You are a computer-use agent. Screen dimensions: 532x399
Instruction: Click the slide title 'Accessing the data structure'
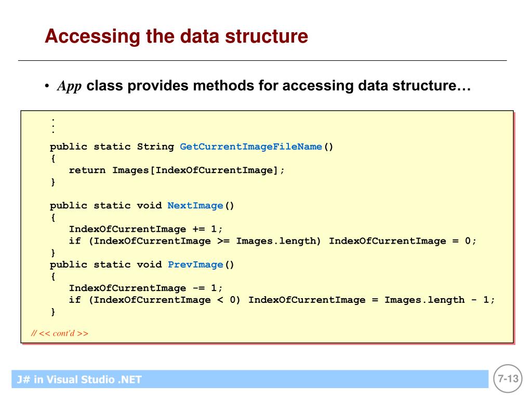(x=177, y=36)
